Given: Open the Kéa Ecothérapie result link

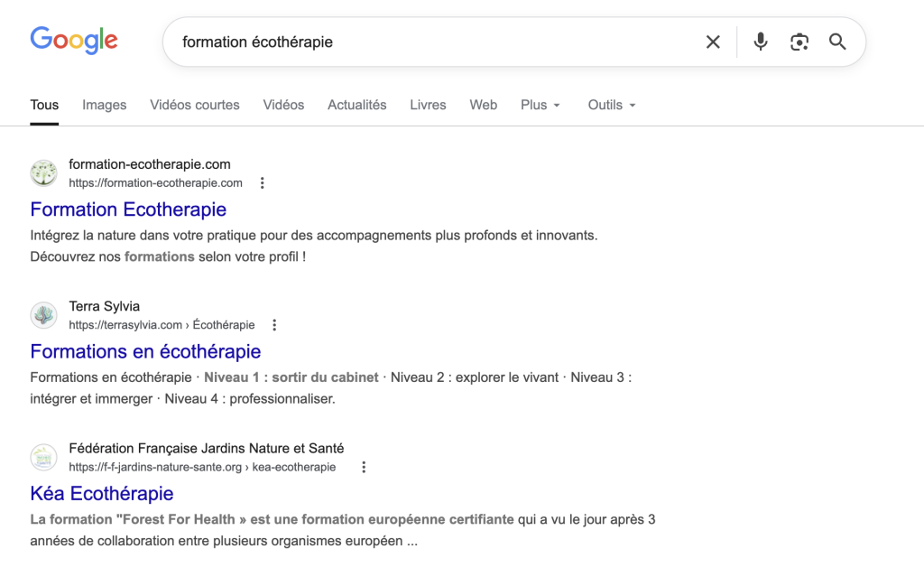Looking at the screenshot, I should click(102, 494).
